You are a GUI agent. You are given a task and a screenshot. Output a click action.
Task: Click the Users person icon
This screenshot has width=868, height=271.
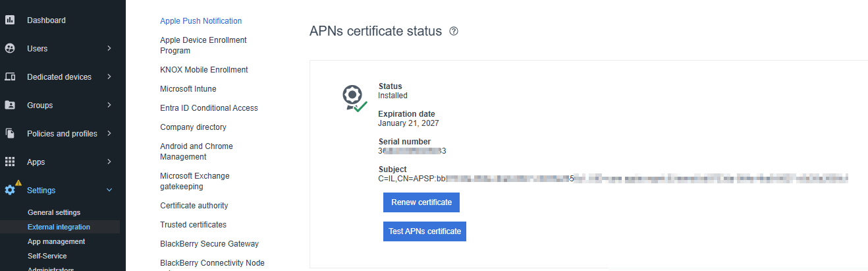10,48
